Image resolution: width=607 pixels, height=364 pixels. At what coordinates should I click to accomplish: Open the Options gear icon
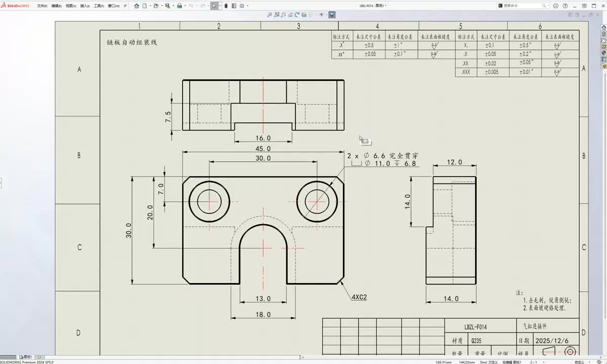[242, 6]
